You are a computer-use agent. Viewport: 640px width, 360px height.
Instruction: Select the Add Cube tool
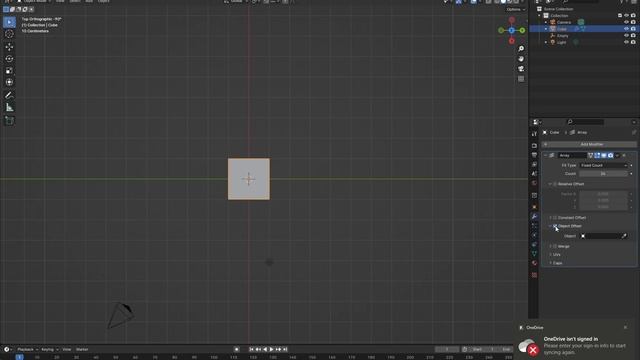tap(9, 120)
